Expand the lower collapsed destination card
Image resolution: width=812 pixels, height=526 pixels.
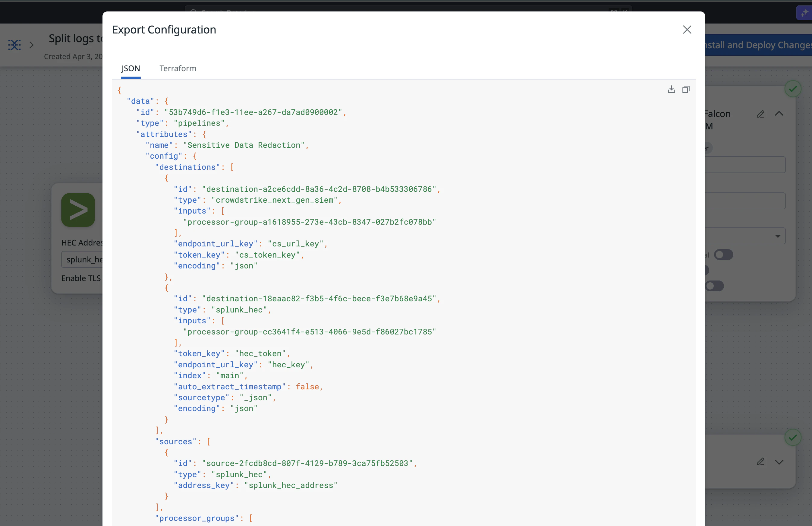[779, 462]
